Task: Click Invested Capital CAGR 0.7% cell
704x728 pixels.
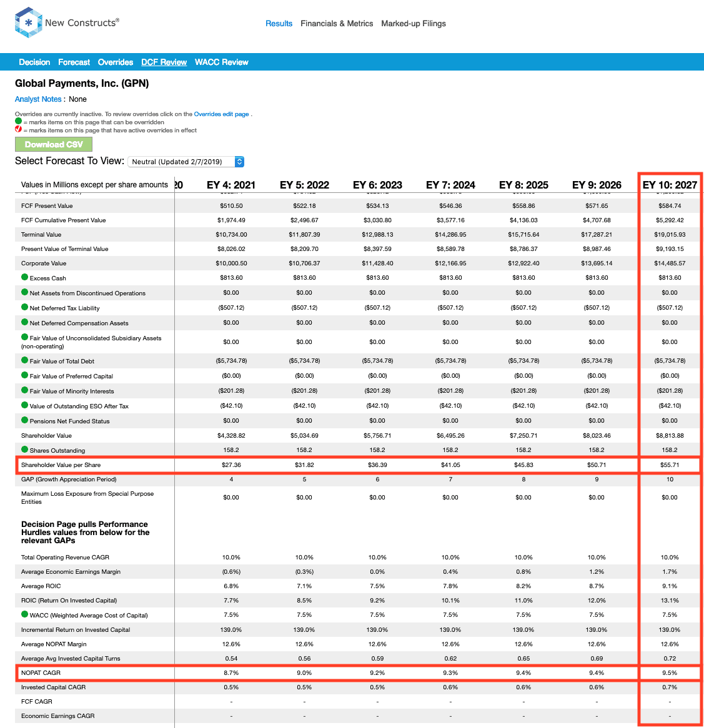Action: click(670, 687)
